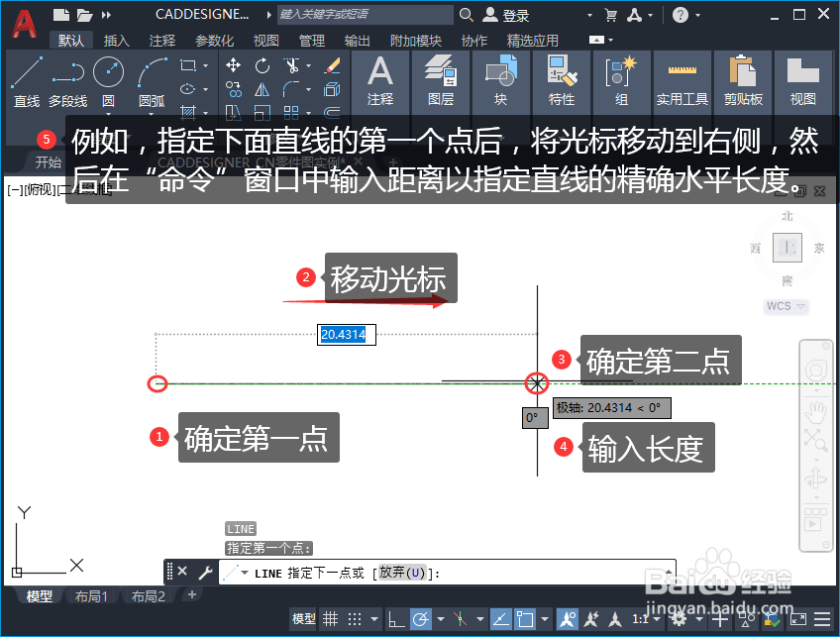The height and width of the screenshot is (637, 840).
Task: Click the Mirror tool icon
Action: pyautogui.click(x=262, y=89)
